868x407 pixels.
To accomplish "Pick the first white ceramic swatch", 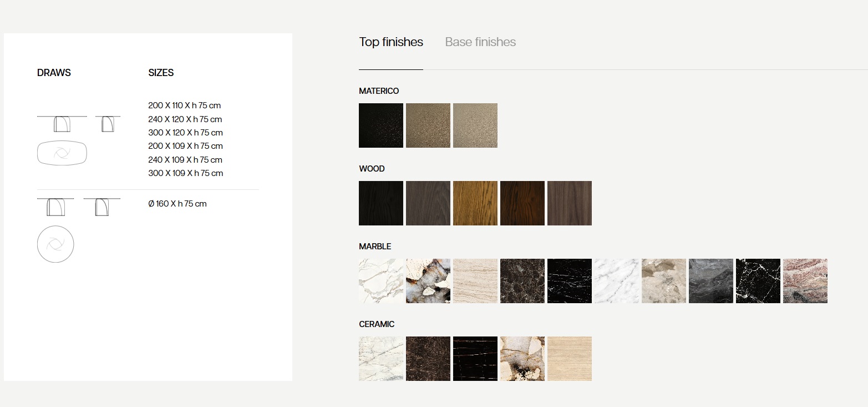I will (381, 359).
